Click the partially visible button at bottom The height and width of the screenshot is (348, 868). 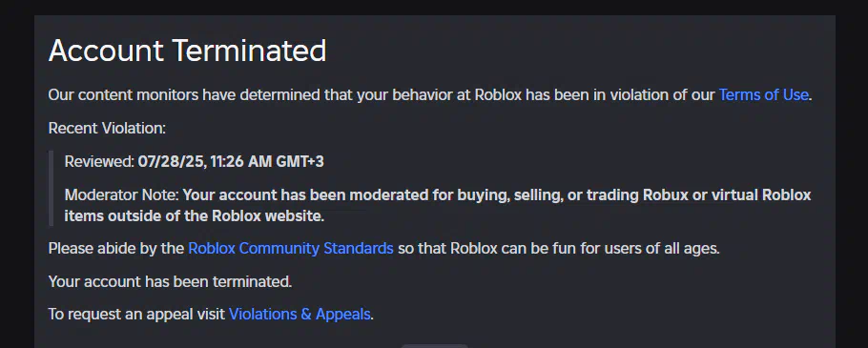coord(435,346)
